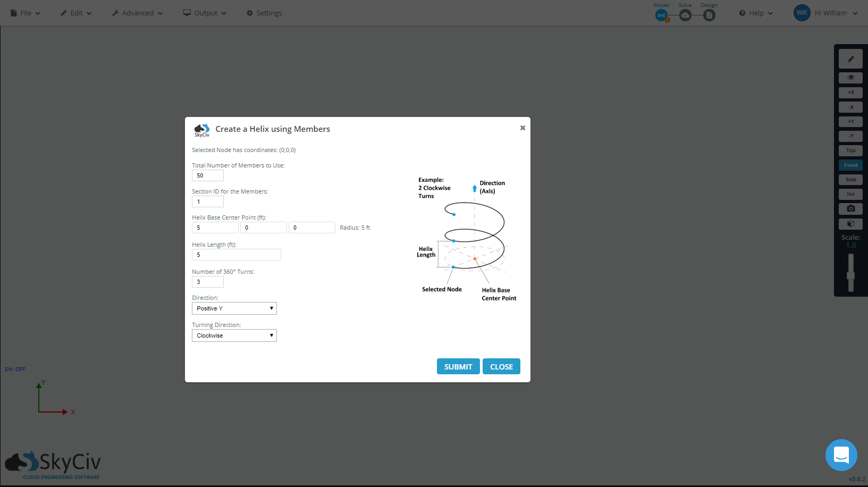The height and width of the screenshot is (487, 868).
Task: Open Settings from the top bar
Action: pos(264,13)
